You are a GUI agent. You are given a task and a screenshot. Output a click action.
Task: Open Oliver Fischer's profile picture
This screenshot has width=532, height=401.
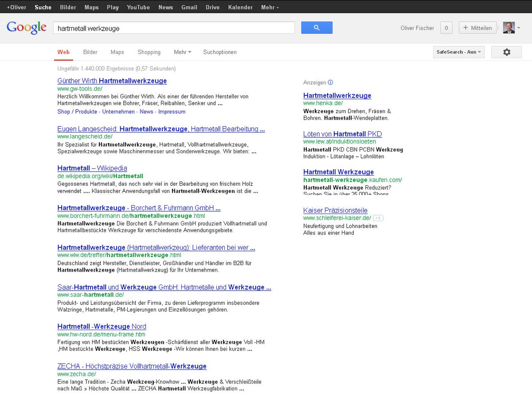(509, 27)
